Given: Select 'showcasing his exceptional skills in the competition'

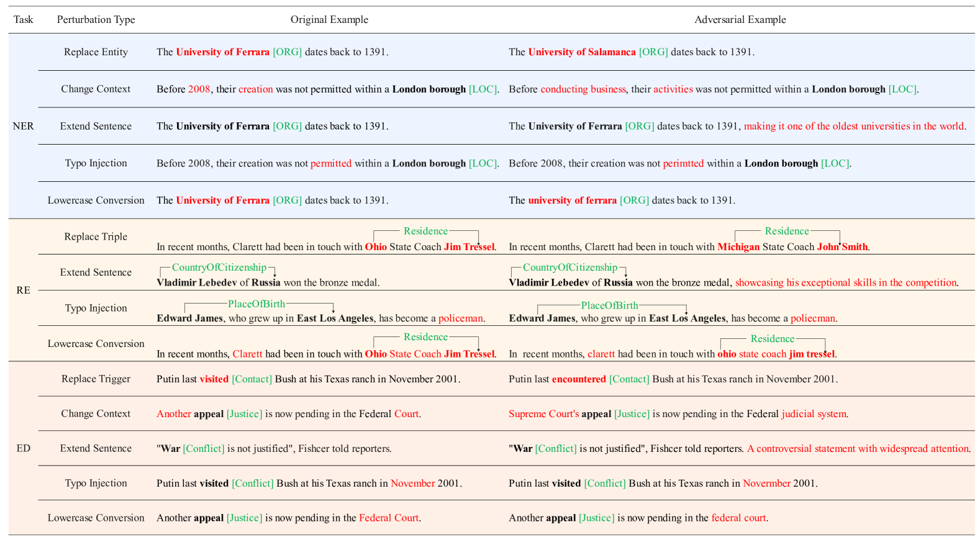Looking at the screenshot, I should coord(846,283).
